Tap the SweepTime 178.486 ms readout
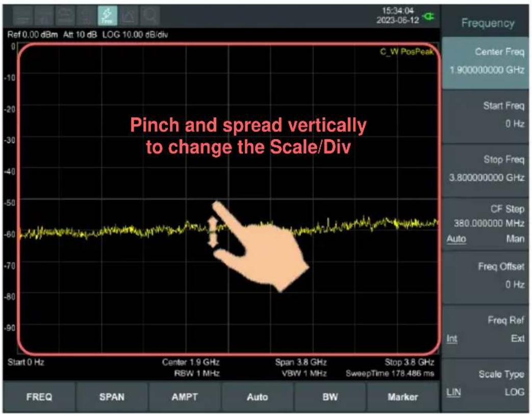Image resolution: width=532 pixels, height=414 pixels. pyautogui.click(x=390, y=373)
